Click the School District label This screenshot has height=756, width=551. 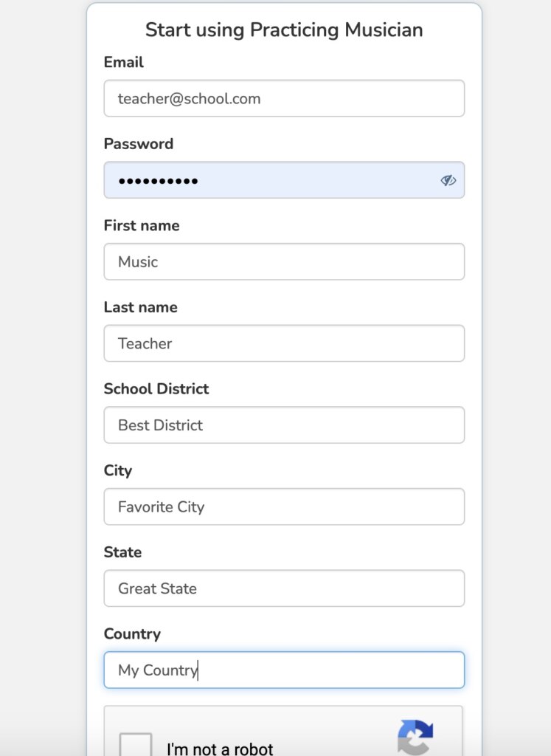[156, 388]
